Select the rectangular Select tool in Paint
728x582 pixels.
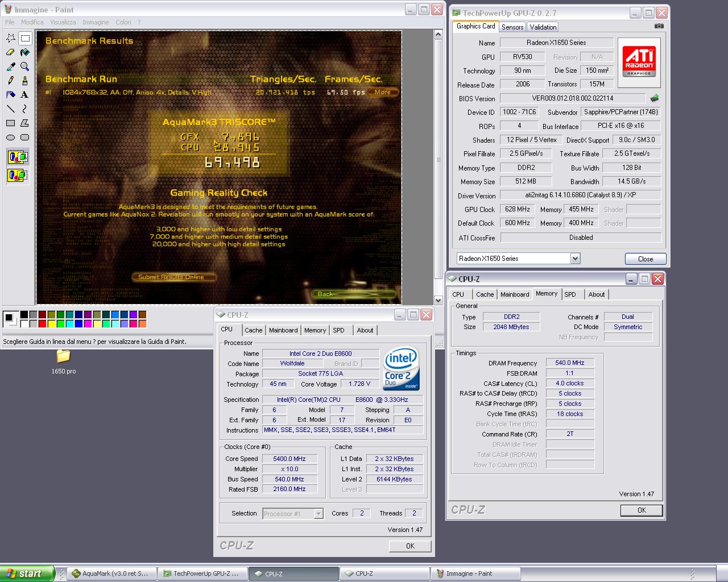[x=25, y=38]
